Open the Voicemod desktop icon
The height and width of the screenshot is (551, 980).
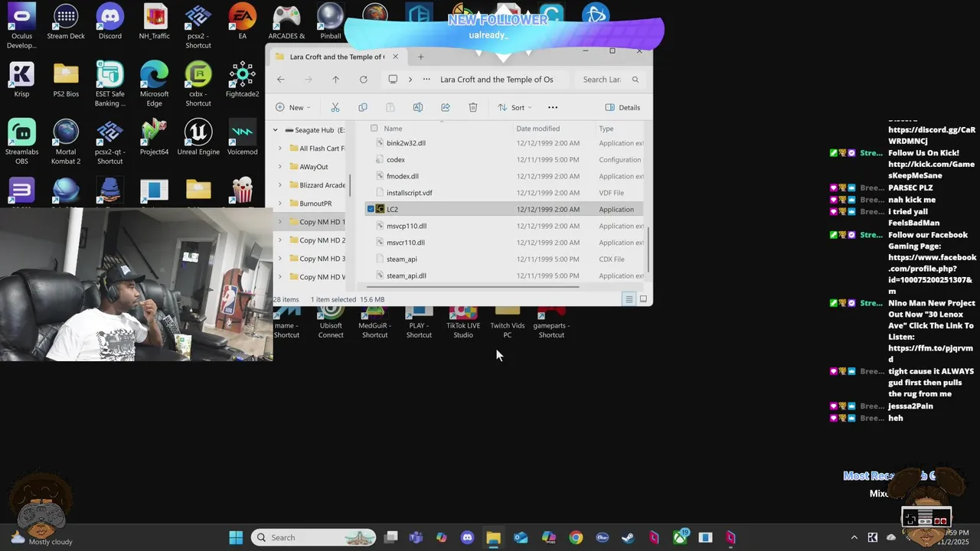(242, 138)
